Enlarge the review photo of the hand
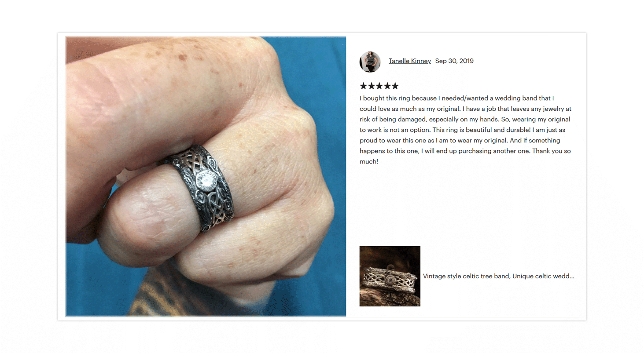 206,176
